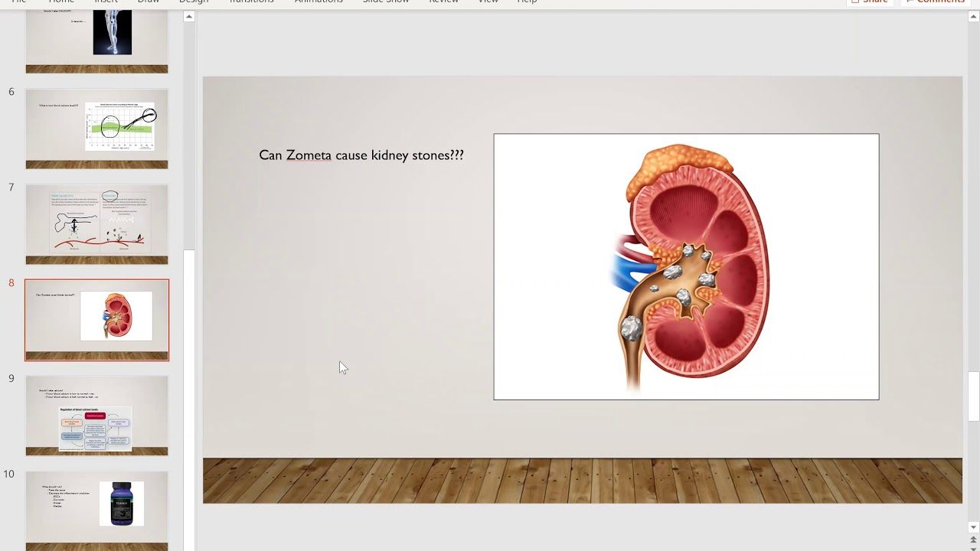The width and height of the screenshot is (980, 551).
Task: Open slide 9 thumbnail about blood calcium
Action: 96,416
